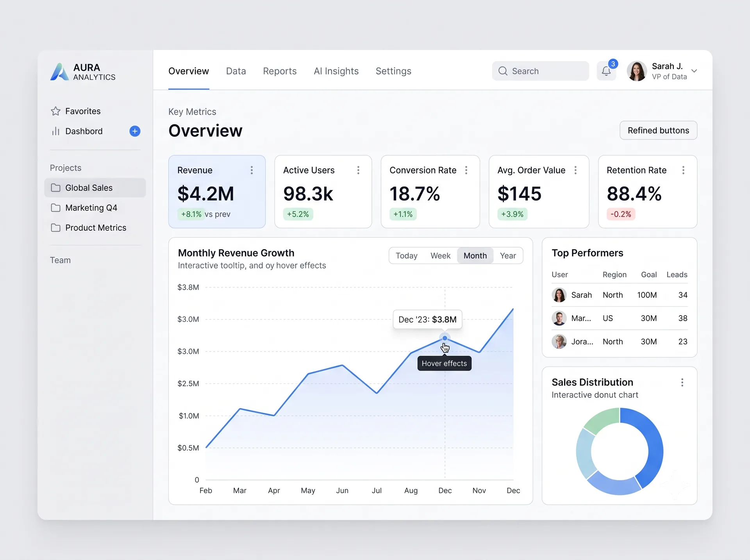This screenshot has width=750, height=560.
Task: Click Sarah J. profile avatar
Action: click(x=637, y=71)
